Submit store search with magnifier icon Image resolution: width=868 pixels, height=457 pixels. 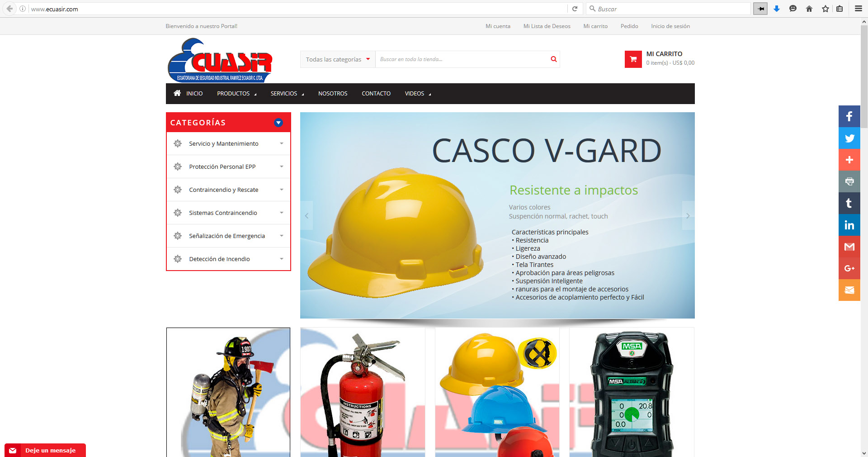[x=553, y=59]
